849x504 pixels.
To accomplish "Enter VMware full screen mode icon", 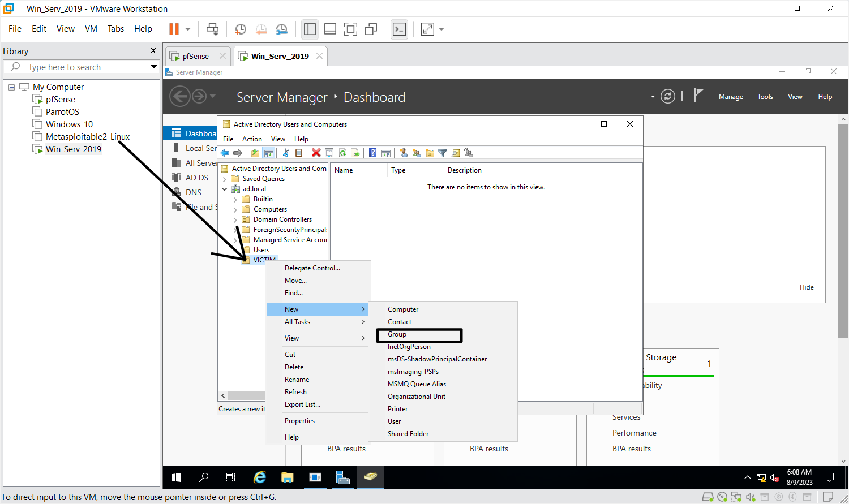I will (x=351, y=29).
